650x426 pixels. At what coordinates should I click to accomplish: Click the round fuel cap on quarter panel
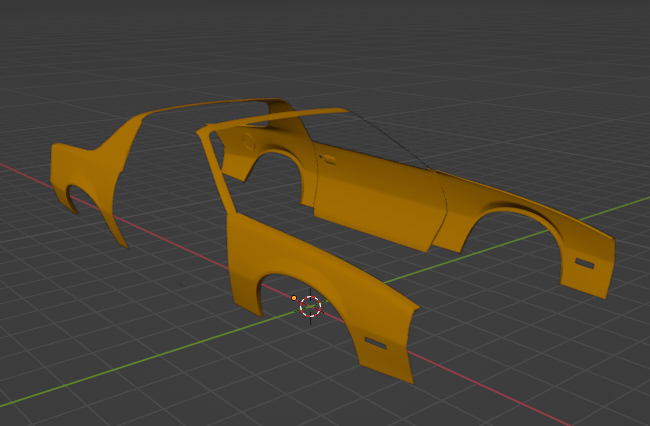tap(248, 141)
